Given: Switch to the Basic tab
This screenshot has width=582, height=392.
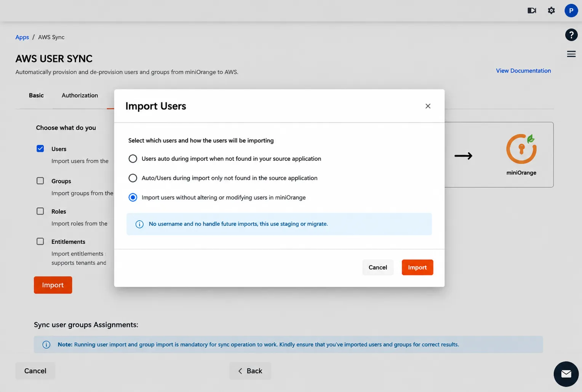Looking at the screenshot, I should [x=36, y=95].
